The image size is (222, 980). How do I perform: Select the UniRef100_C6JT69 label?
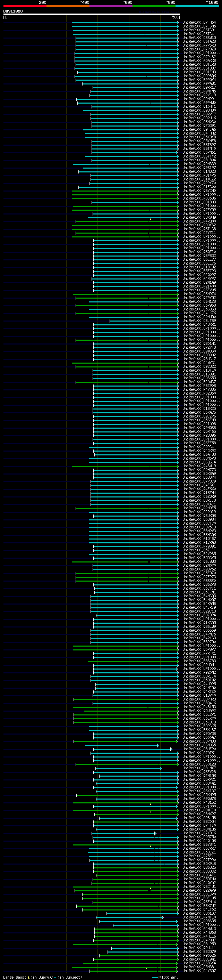[x=199, y=320]
